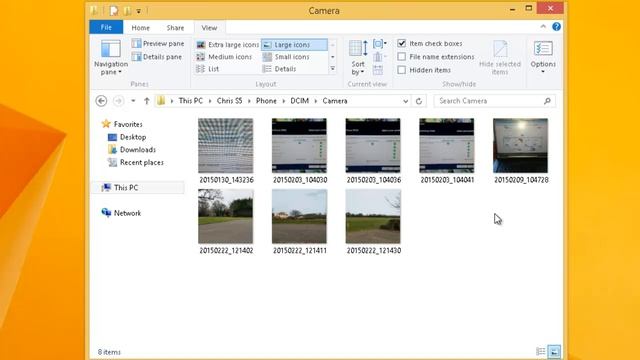Click Hide selected items button
640x360 pixels.
coord(500,58)
